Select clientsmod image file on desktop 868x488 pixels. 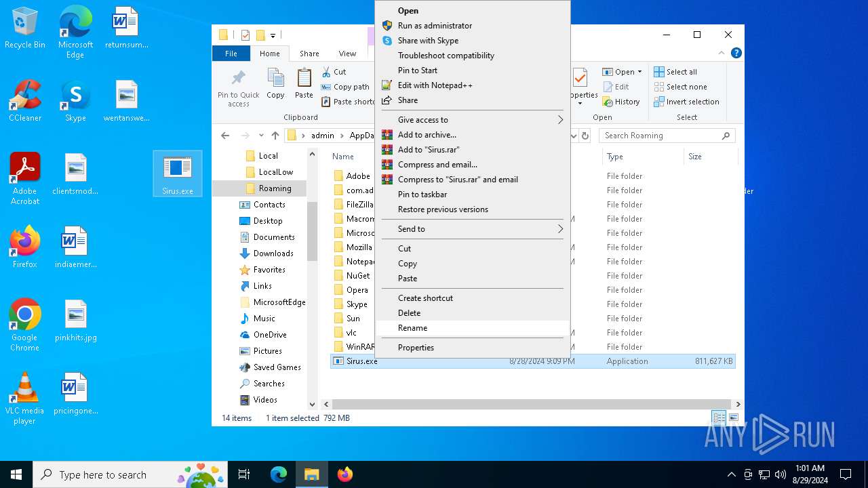click(75, 174)
